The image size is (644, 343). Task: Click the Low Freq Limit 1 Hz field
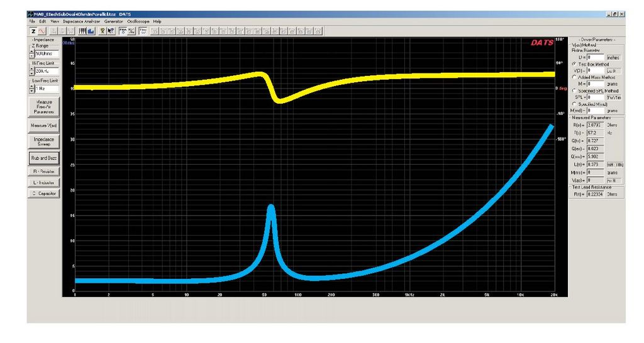tap(47, 89)
